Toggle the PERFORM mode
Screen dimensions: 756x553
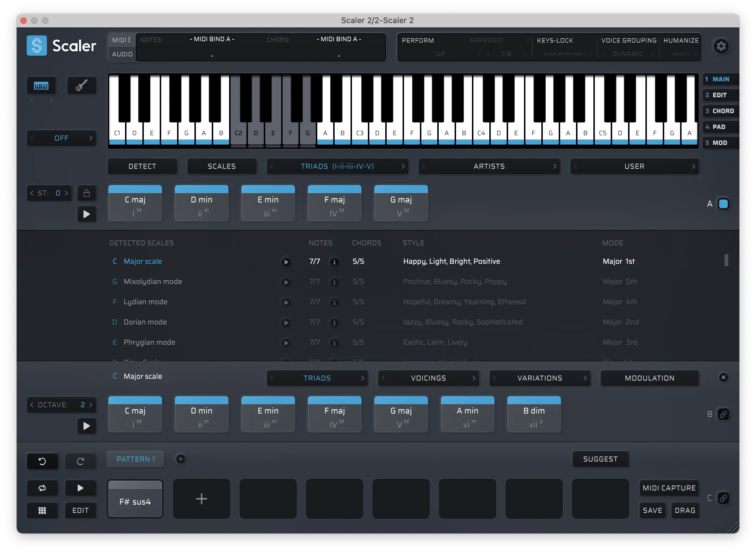click(418, 40)
